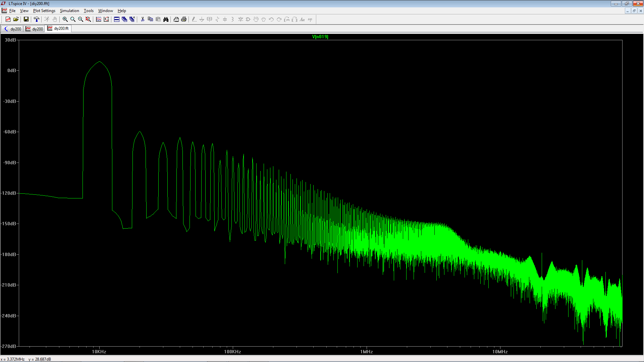
Task: Select the diy200.fft tab
Action: pyautogui.click(x=58, y=28)
